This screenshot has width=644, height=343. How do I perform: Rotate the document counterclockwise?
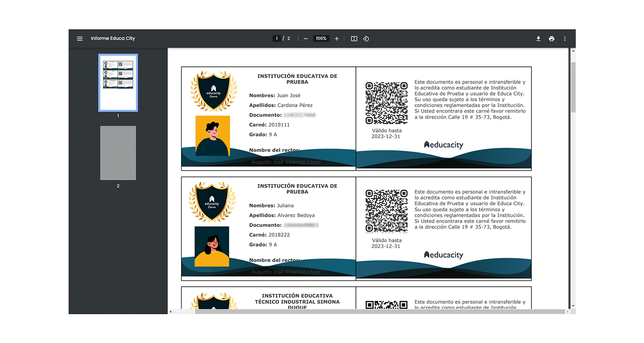tap(366, 39)
